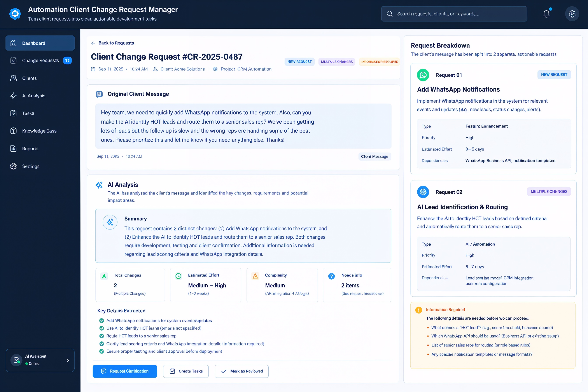The width and height of the screenshot is (588, 392).
Task: Click the blue AI icon on Request 02
Action: coord(423,192)
